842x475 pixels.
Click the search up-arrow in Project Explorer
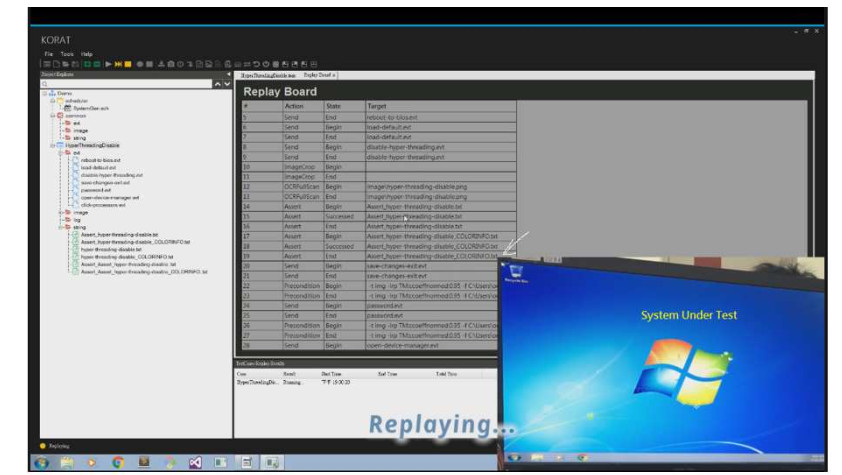217,84
